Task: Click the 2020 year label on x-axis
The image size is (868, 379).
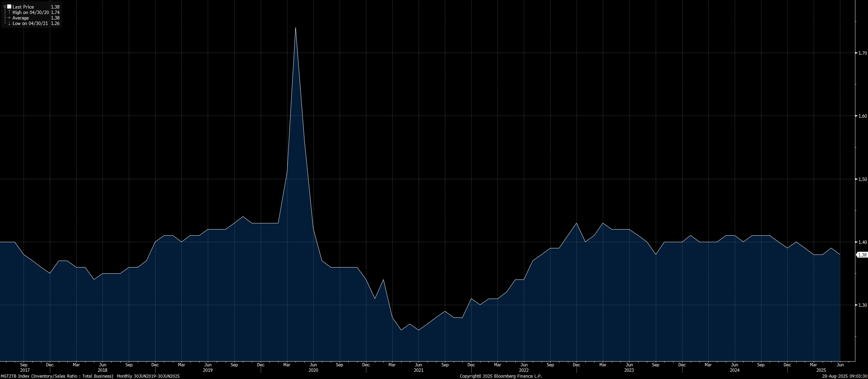Action: tap(313, 370)
